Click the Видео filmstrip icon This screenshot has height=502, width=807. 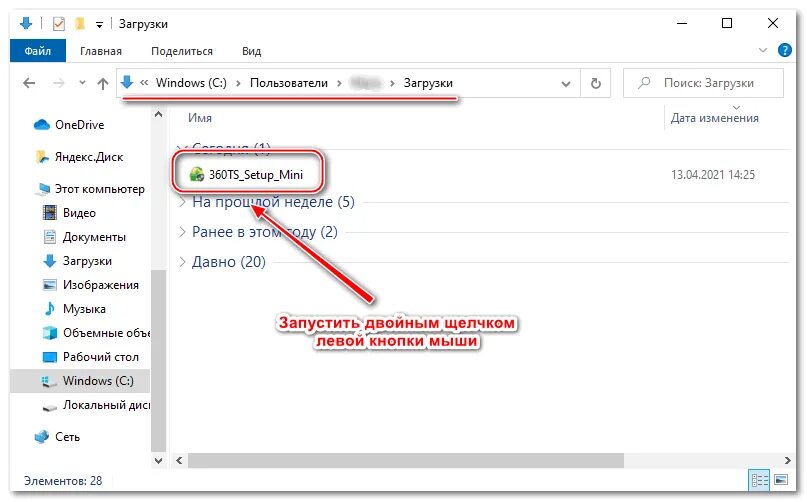click(49, 213)
